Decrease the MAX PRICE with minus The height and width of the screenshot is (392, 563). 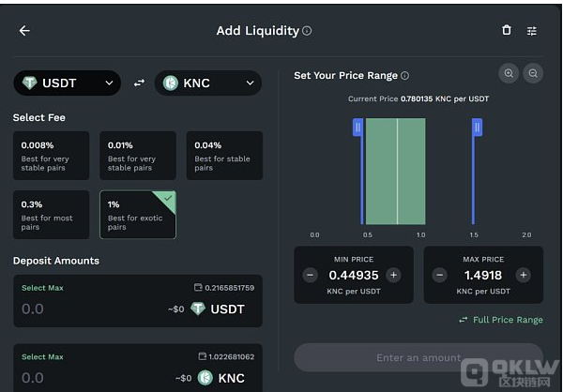point(440,276)
